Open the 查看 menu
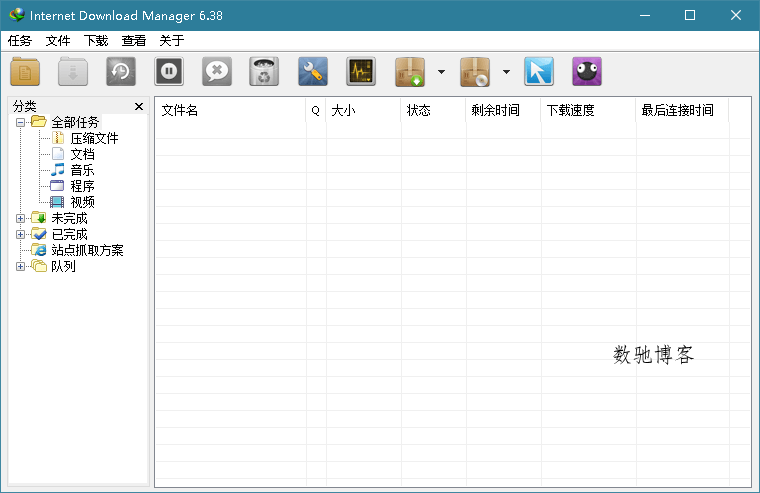The height and width of the screenshot is (493, 760). tap(133, 41)
